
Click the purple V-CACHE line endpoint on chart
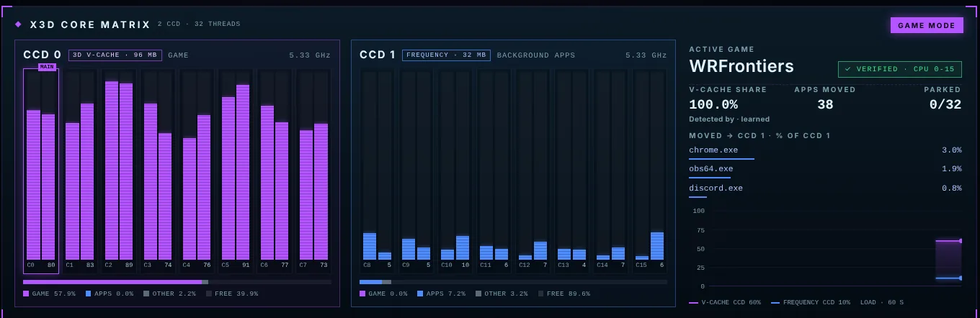(x=961, y=241)
